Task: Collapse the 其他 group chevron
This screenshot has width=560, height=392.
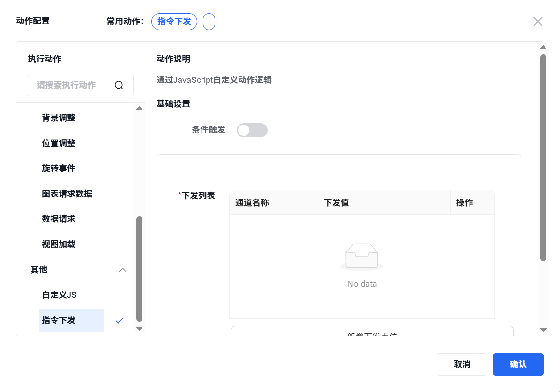Action: (x=122, y=270)
